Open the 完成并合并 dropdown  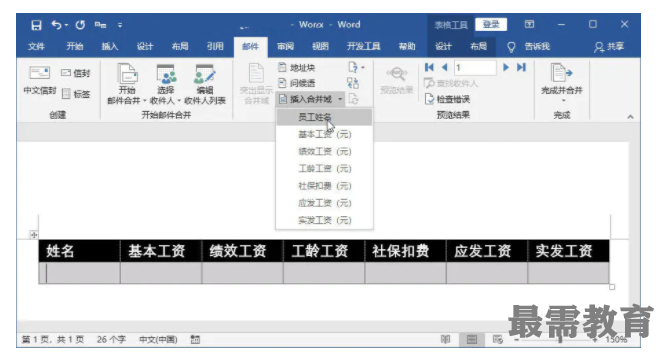[562, 83]
